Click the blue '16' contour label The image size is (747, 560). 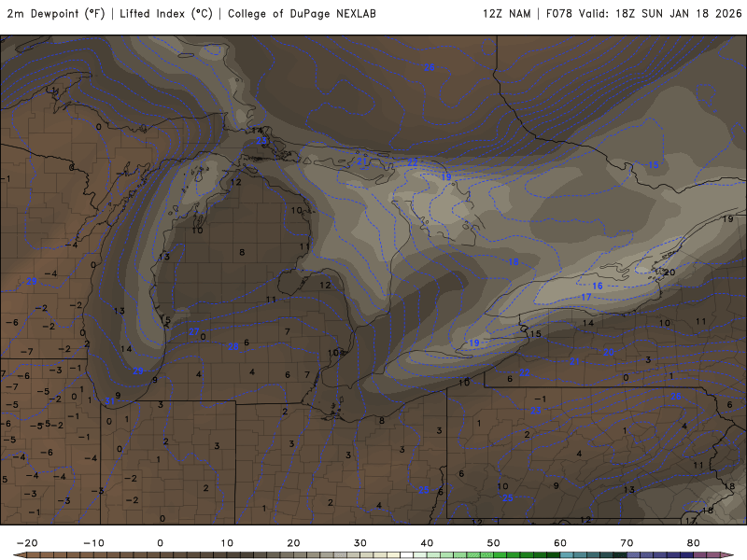click(x=598, y=286)
